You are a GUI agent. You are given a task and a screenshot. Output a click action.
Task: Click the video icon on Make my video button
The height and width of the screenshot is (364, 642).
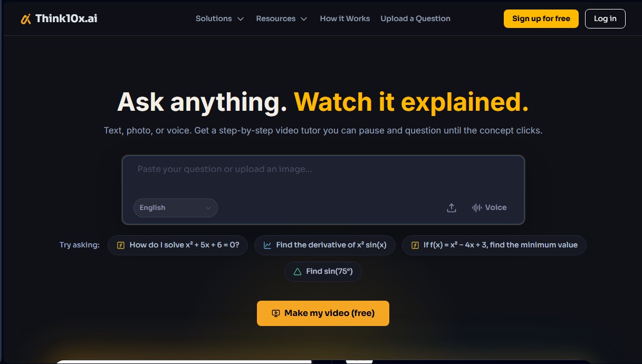pos(275,313)
